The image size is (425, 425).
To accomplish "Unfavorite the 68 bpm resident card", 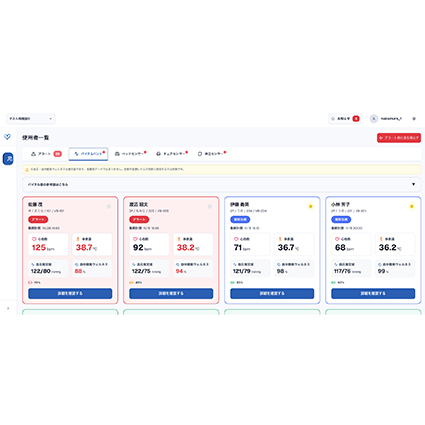I will 412,206.
